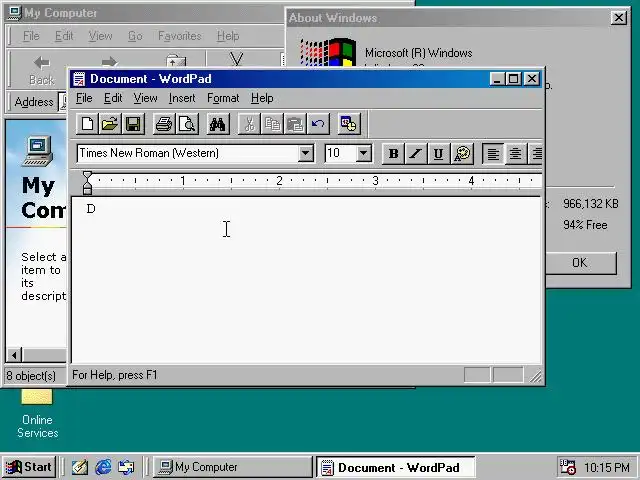This screenshot has height=480, width=640.
Task: Click the Undo arrow icon
Action: (318, 124)
